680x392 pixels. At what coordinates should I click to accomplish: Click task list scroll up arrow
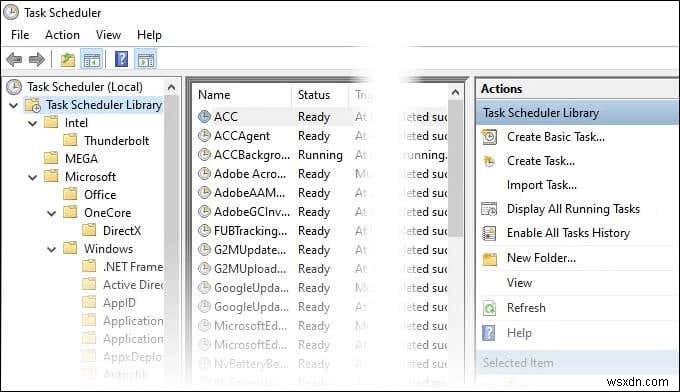pyautogui.click(x=455, y=92)
